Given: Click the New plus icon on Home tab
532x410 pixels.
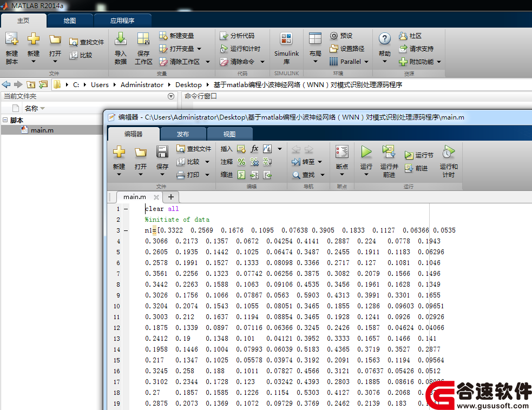Looking at the screenshot, I should pos(33,38).
